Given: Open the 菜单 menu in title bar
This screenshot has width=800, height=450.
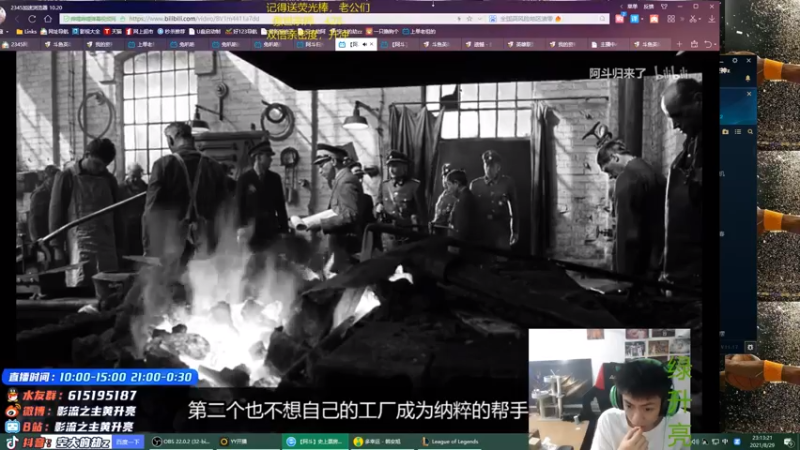Looking at the screenshot, I should point(633,7).
